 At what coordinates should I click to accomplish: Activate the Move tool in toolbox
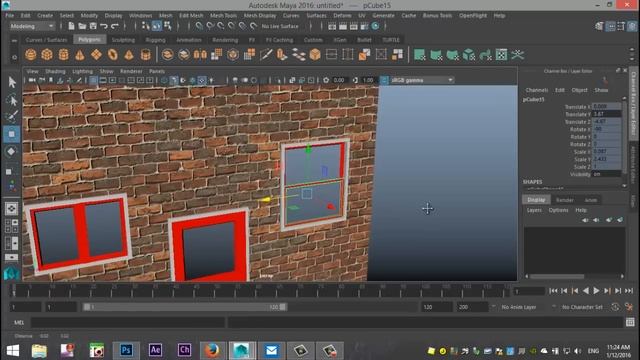[x=12, y=134]
